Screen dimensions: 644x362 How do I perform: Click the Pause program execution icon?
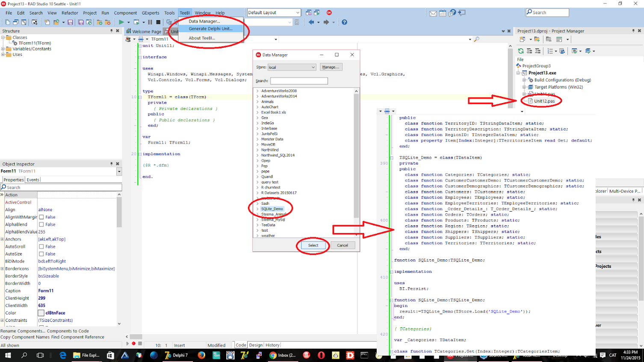pyautogui.click(x=150, y=22)
